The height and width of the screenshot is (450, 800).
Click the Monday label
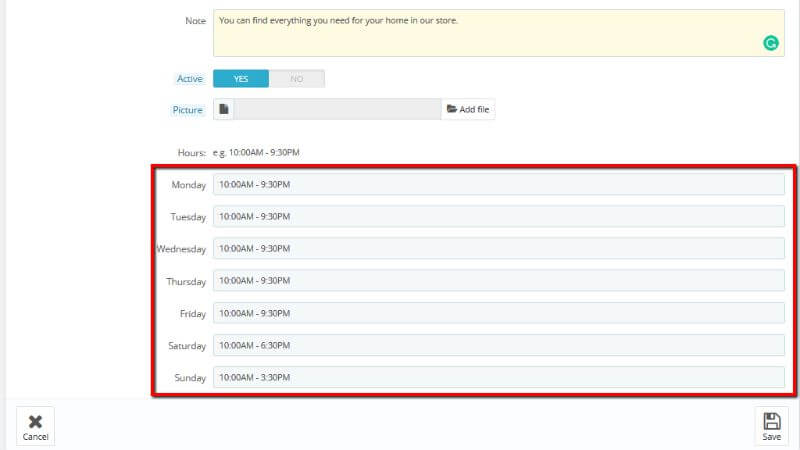coord(188,185)
